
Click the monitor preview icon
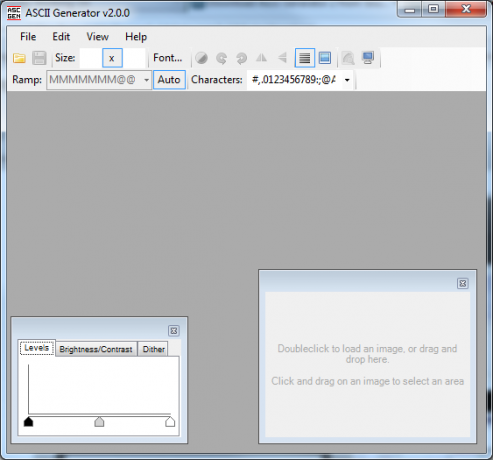click(x=368, y=58)
